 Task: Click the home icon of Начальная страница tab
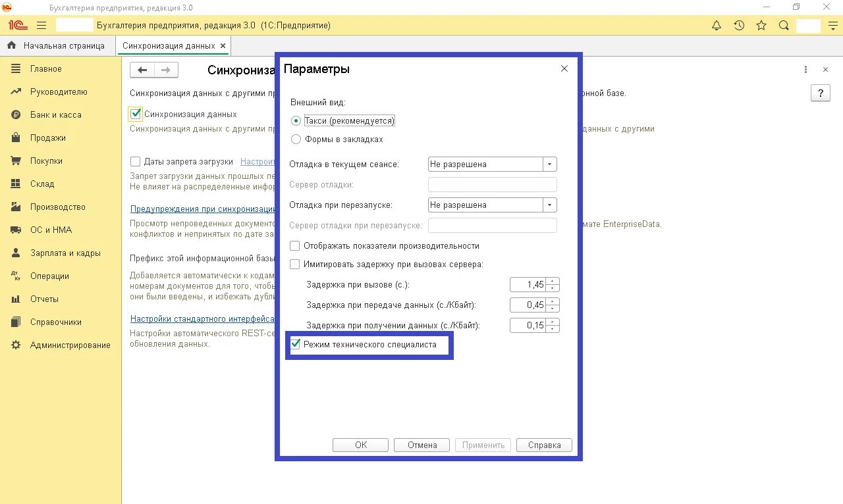tap(11, 45)
